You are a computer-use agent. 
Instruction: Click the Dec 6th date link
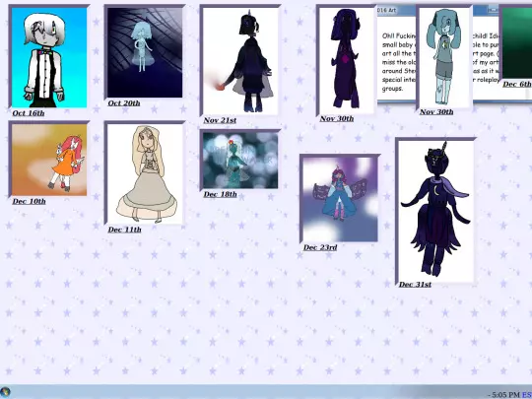517,84
